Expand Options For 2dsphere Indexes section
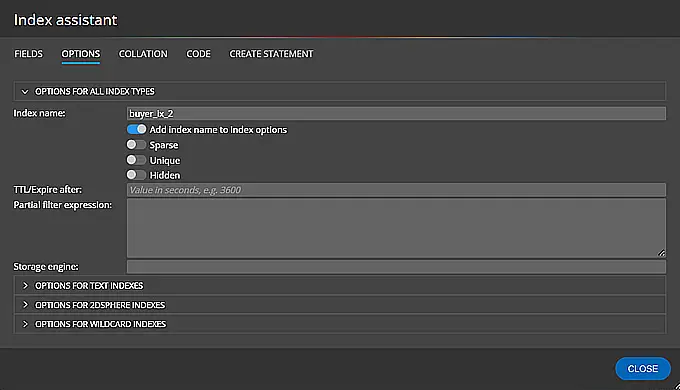Image resolution: width=680 pixels, height=390 pixels. pyautogui.click(x=340, y=305)
